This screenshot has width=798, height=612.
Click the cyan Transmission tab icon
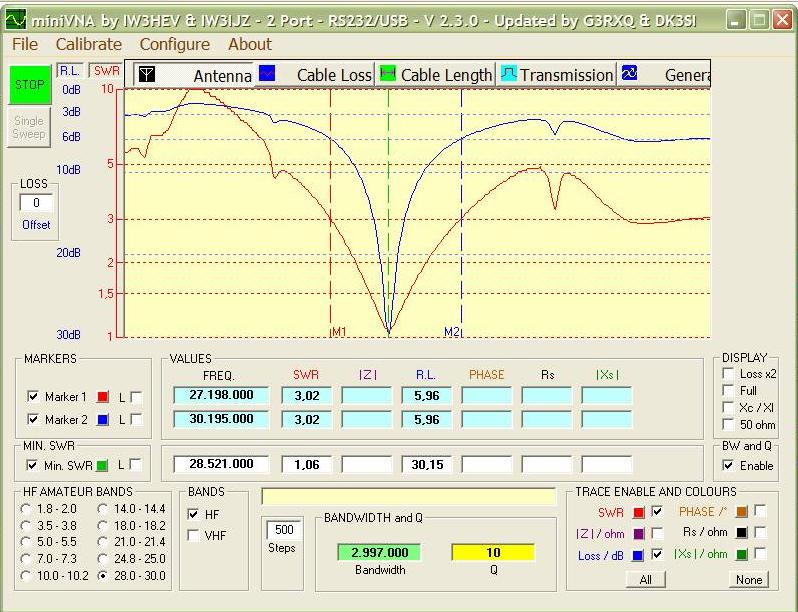[x=508, y=74]
